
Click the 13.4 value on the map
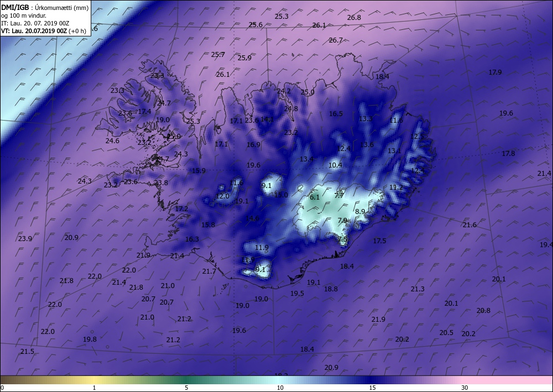tap(306, 159)
